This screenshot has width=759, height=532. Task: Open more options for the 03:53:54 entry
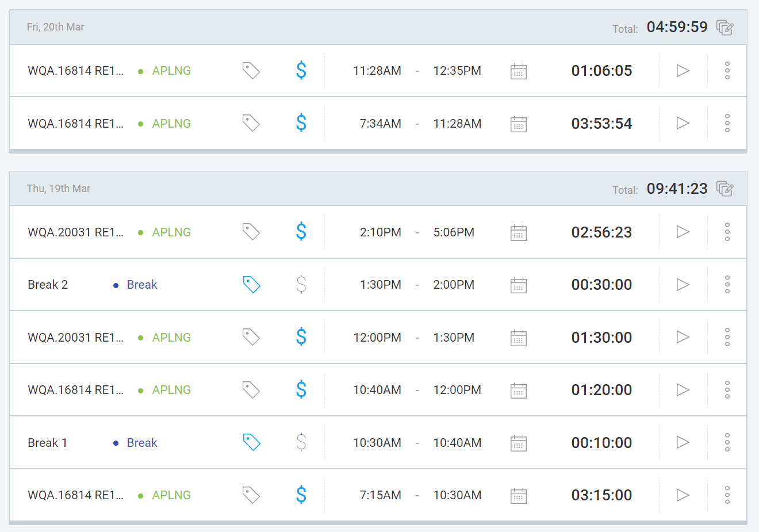click(727, 123)
